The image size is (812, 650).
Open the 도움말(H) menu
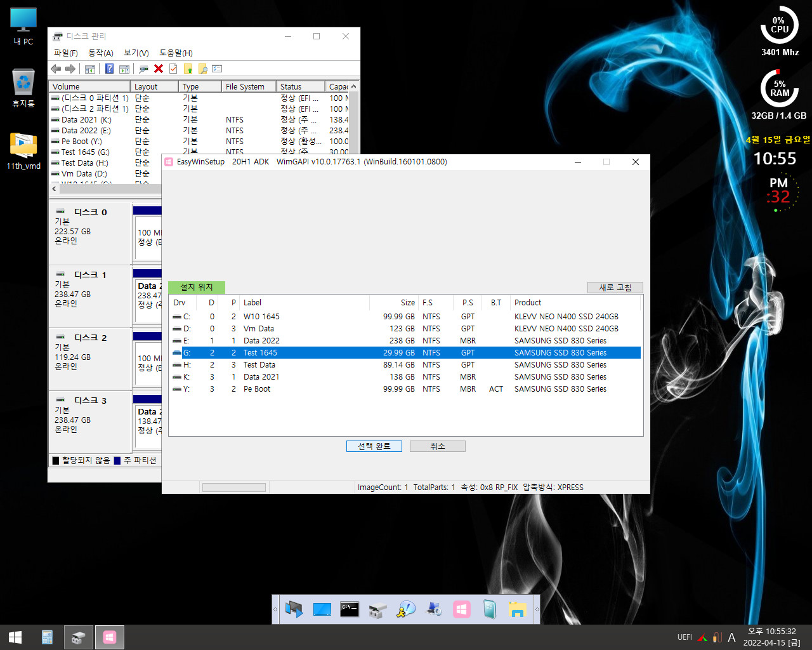[176, 53]
